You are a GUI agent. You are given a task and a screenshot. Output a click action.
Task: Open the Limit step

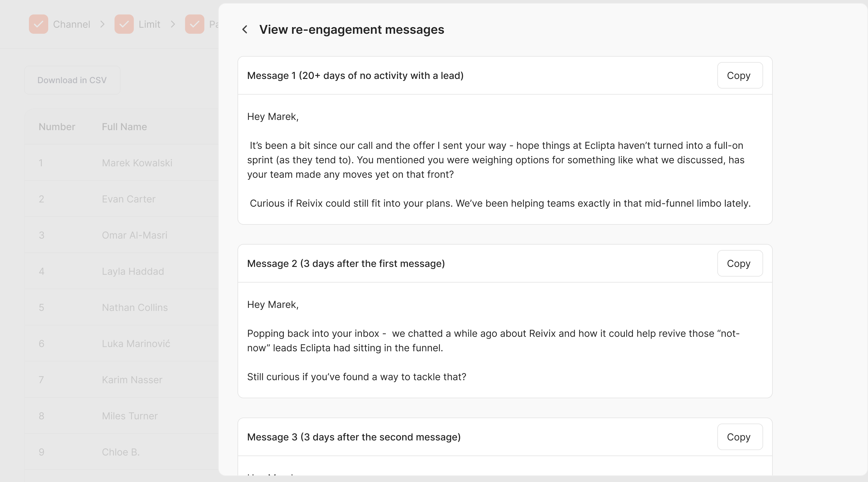(149, 24)
